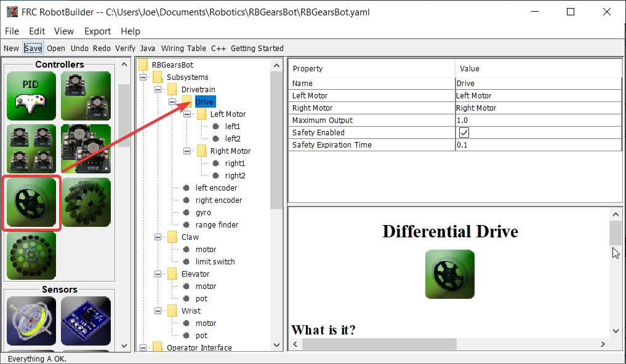Click the tree panel scroll down arrow

pyautogui.click(x=276, y=345)
